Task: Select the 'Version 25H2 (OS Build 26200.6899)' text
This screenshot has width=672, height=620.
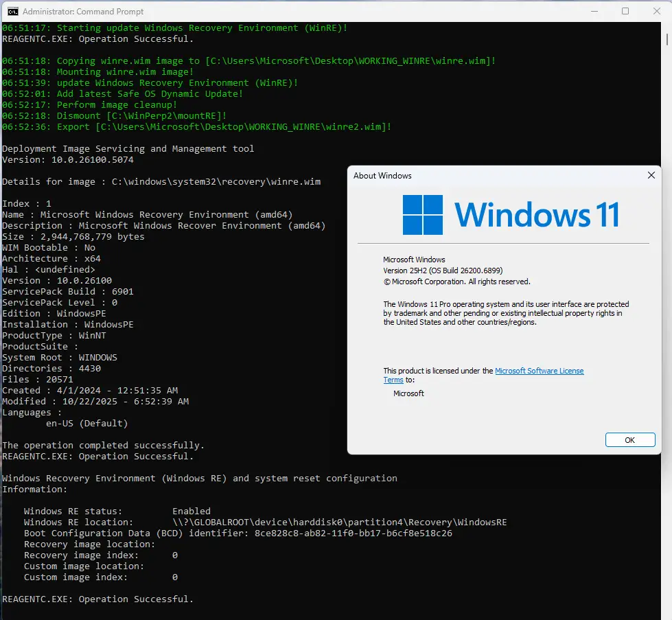Action: click(443, 271)
